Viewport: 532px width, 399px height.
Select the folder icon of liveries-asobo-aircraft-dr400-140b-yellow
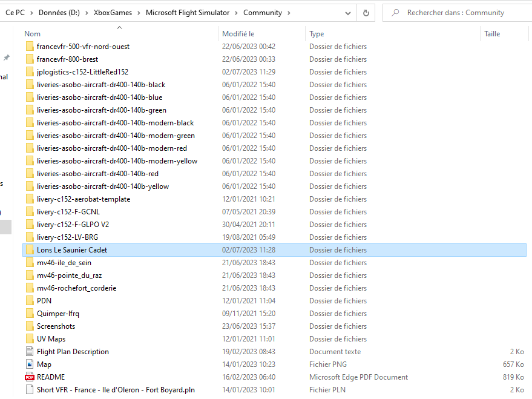click(30, 186)
